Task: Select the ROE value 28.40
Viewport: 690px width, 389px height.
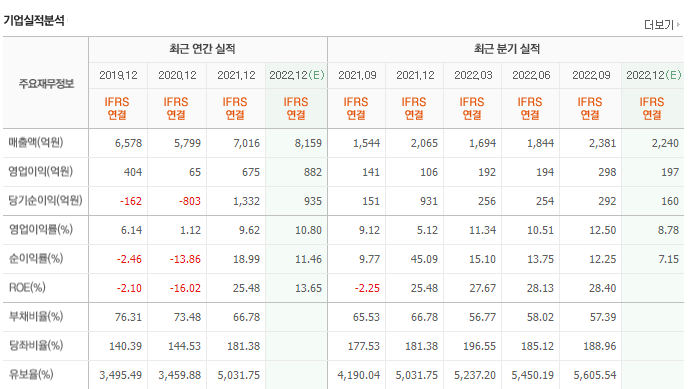Action: click(x=602, y=289)
